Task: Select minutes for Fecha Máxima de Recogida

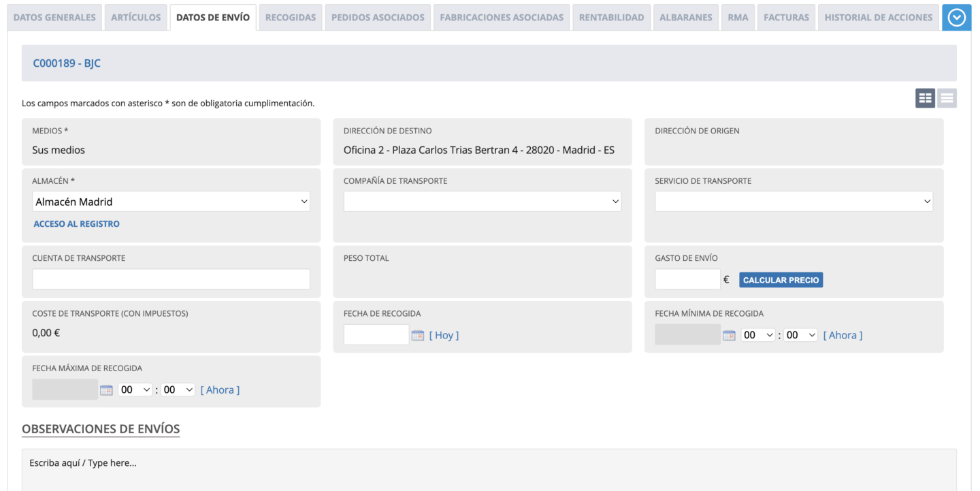Action: 178,390
